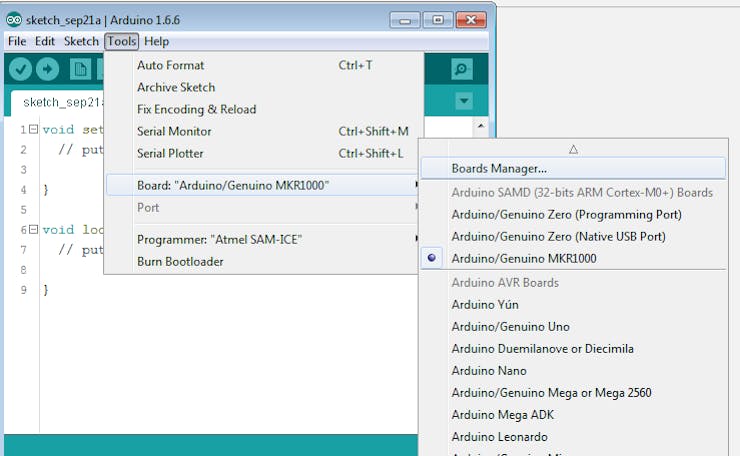Image resolution: width=740 pixels, height=456 pixels.
Task: Open the Edit menu
Action: click(45, 42)
